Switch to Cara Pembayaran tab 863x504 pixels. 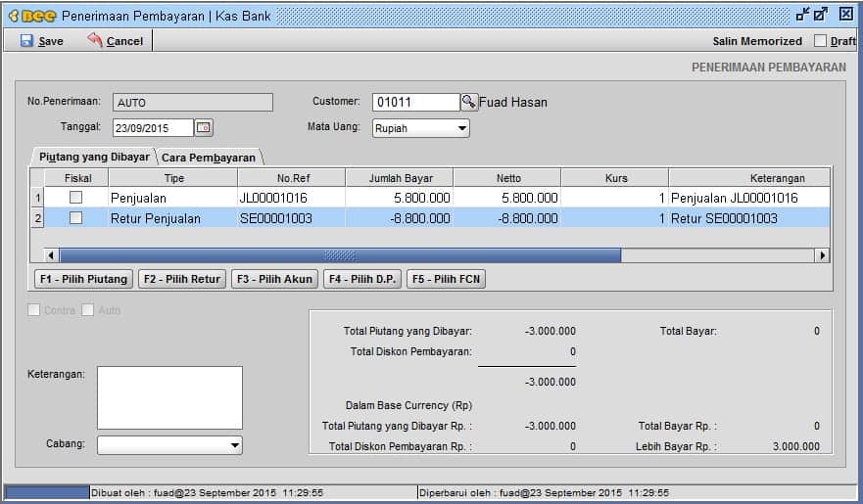pyautogui.click(x=209, y=158)
